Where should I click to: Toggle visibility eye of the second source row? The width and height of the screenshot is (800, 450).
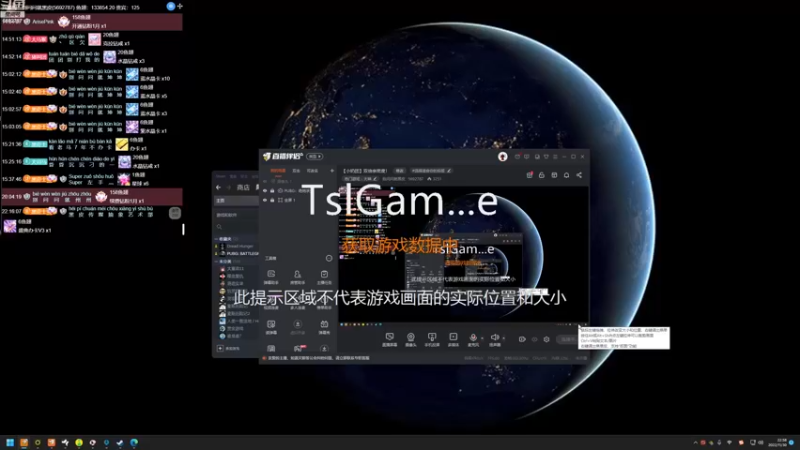265,200
